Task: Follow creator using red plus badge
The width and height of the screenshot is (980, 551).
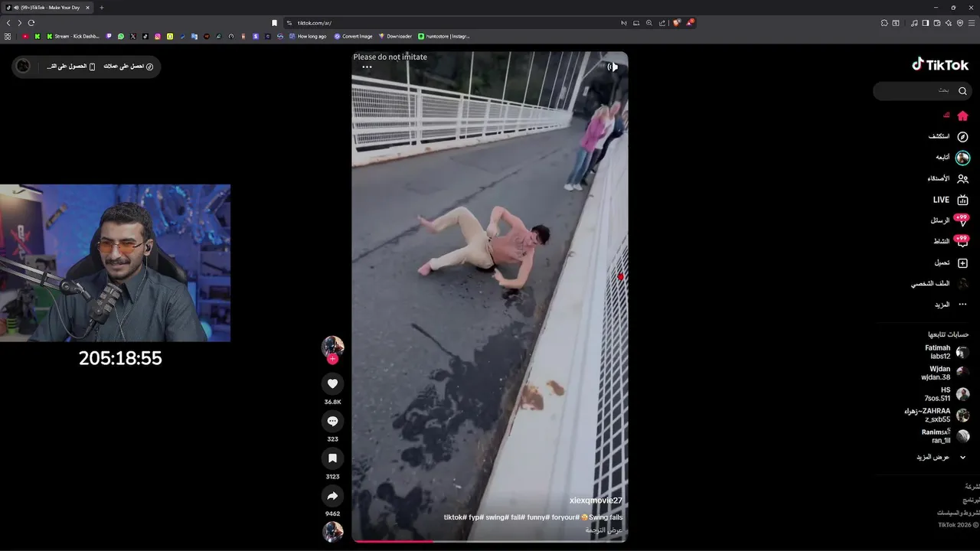Action: pos(332,359)
